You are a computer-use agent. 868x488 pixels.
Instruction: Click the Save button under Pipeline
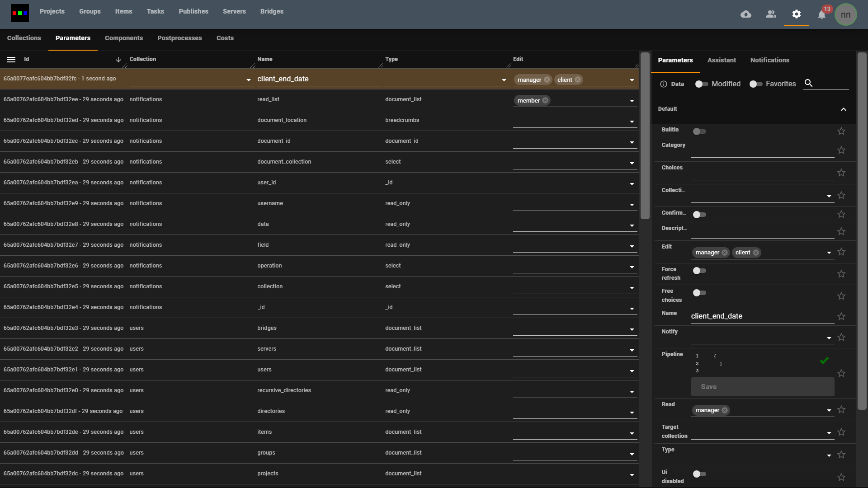tap(762, 386)
